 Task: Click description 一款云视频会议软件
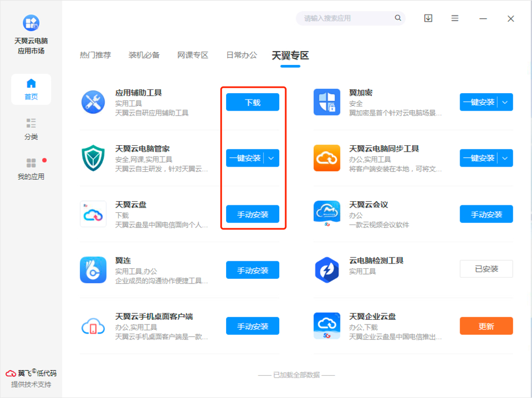point(379,225)
